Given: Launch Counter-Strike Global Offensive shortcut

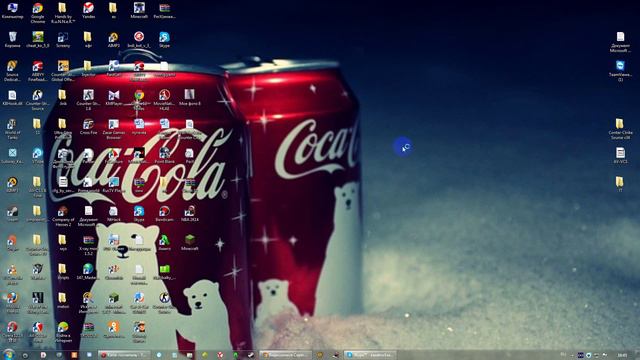Looking at the screenshot, I should pos(63,71).
